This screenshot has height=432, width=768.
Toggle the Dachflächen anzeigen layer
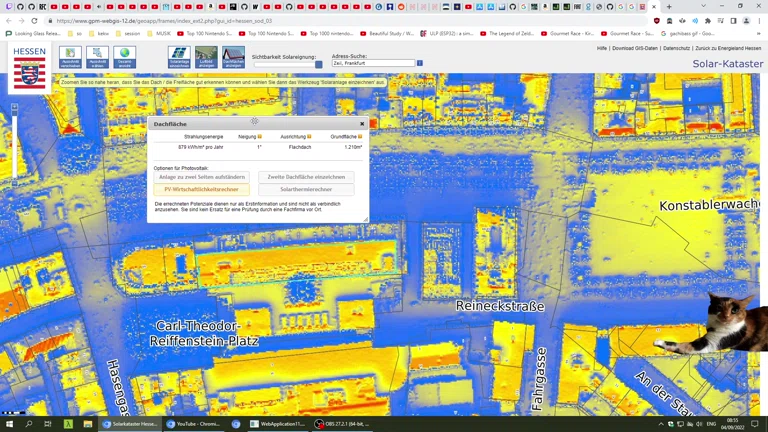(x=233, y=57)
